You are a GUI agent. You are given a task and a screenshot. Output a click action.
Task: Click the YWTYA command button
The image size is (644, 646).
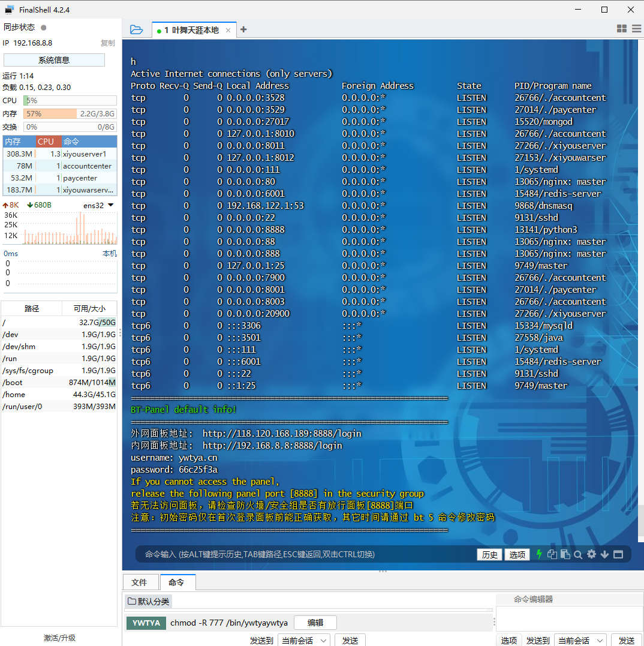[146, 623]
